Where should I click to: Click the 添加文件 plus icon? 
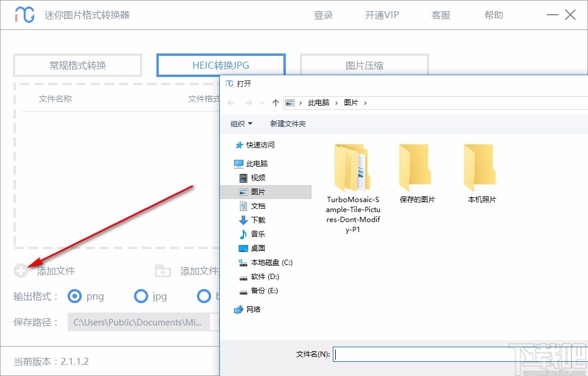(x=21, y=271)
